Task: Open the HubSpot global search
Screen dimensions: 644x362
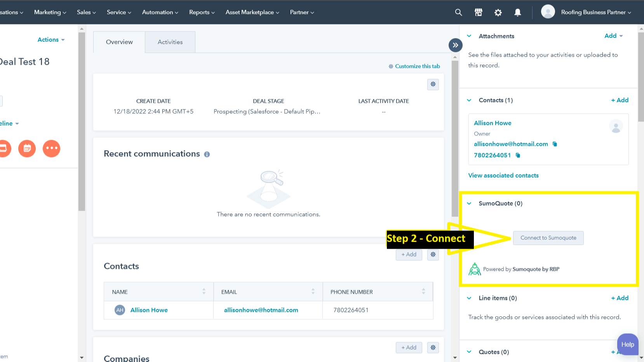Action: click(x=458, y=12)
